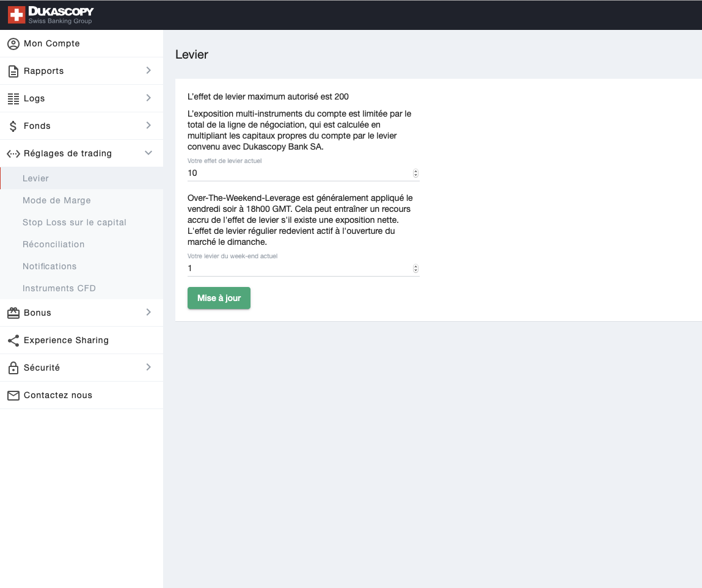Go to Instruments CFD page
This screenshot has width=702, height=588.
click(59, 288)
